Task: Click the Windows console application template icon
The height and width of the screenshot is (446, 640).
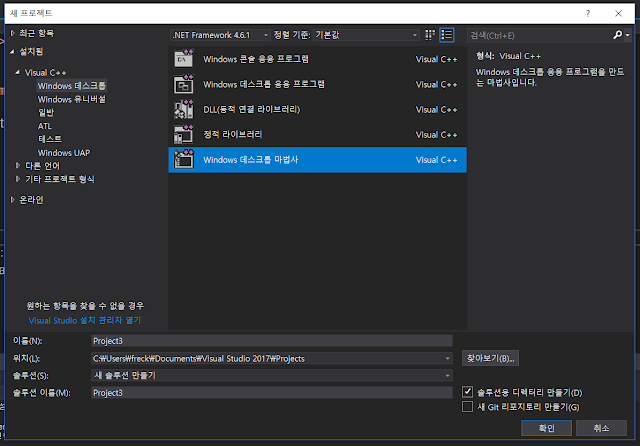Action: point(184,59)
